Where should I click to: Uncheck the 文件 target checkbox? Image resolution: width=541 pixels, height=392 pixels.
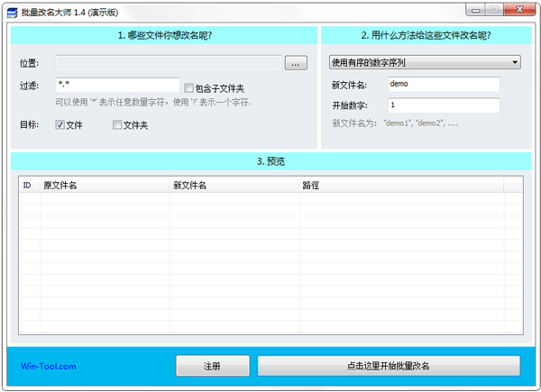(60, 125)
